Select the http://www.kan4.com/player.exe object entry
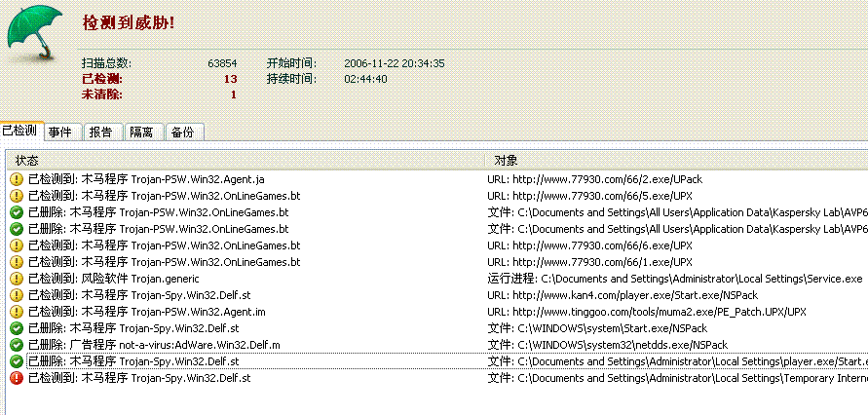Image resolution: width=868 pixels, height=415 pixels. [x=623, y=295]
